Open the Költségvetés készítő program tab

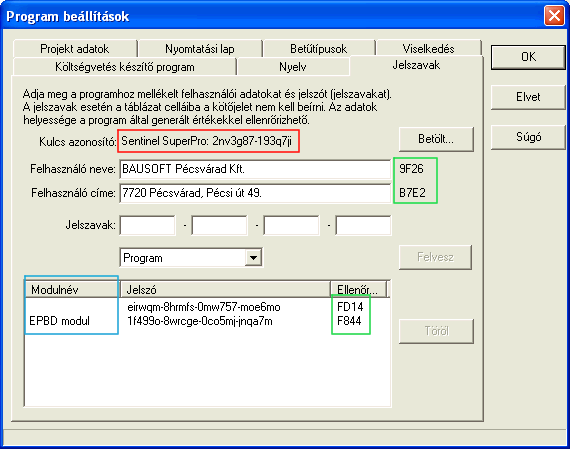point(125,67)
